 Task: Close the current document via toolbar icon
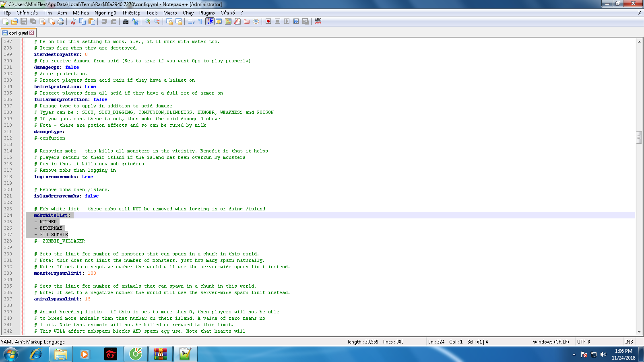pos(42,21)
